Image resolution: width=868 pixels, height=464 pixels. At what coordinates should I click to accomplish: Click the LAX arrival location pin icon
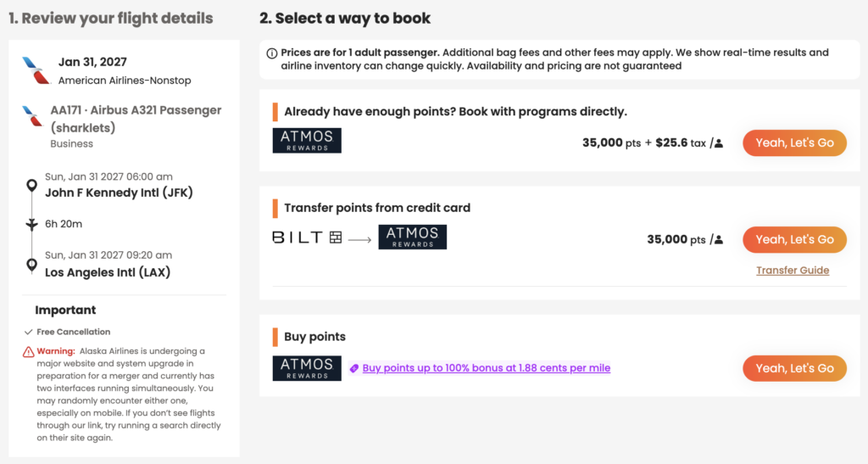32,266
